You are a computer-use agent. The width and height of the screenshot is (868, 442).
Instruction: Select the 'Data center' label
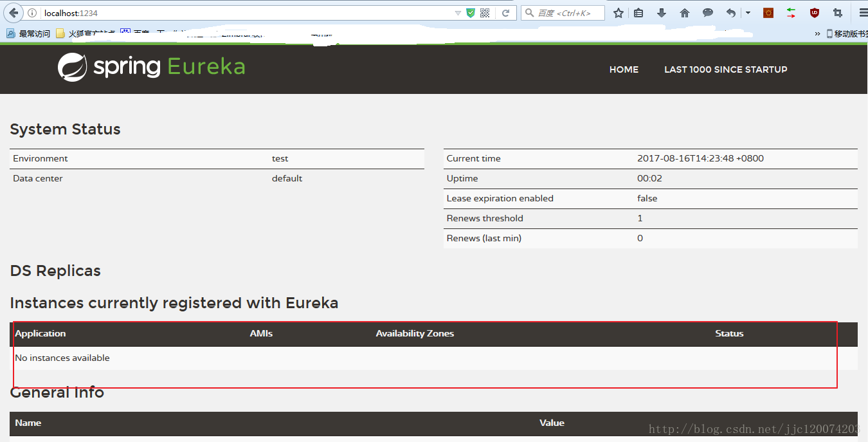[38, 178]
